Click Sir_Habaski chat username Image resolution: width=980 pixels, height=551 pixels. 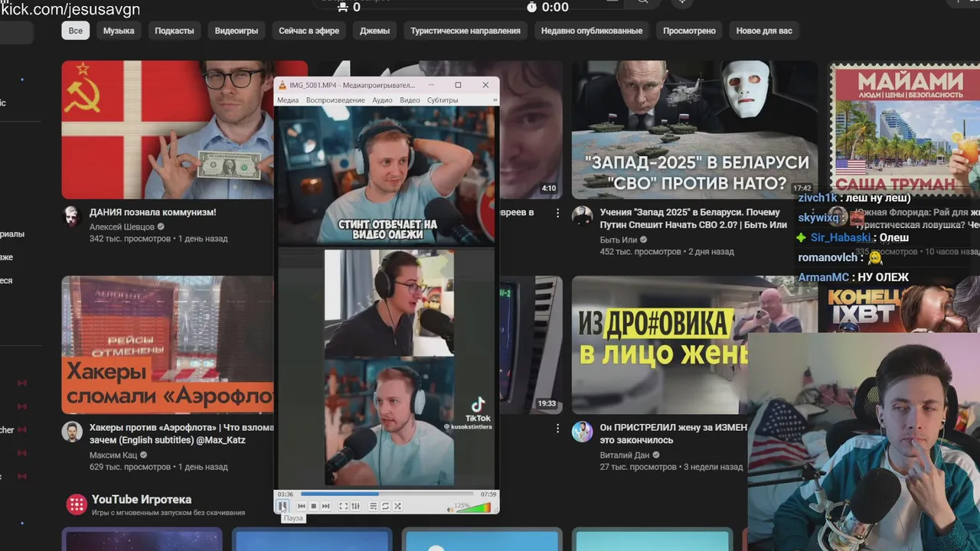click(841, 238)
